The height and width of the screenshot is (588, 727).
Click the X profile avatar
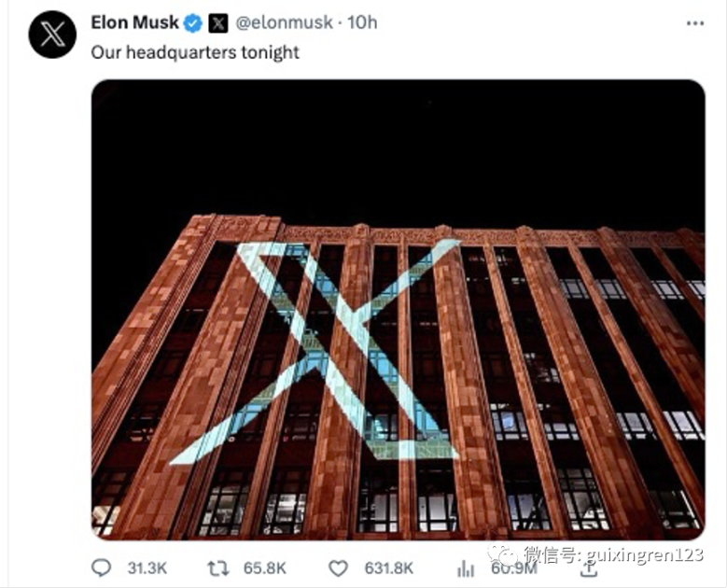pyautogui.click(x=52, y=35)
